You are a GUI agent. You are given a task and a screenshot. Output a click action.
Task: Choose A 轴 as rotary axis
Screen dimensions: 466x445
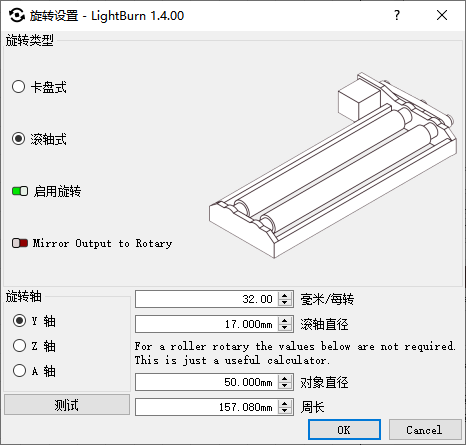click(19, 370)
